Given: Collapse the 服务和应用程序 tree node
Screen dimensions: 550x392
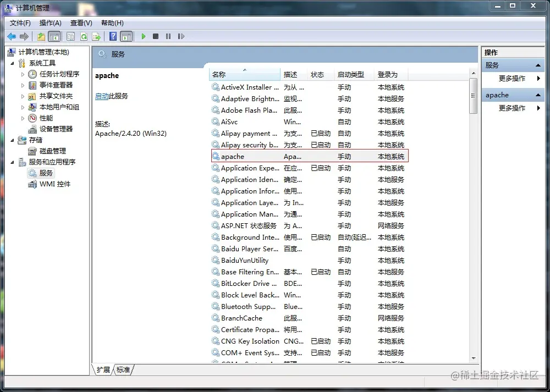Looking at the screenshot, I should (x=12, y=162).
